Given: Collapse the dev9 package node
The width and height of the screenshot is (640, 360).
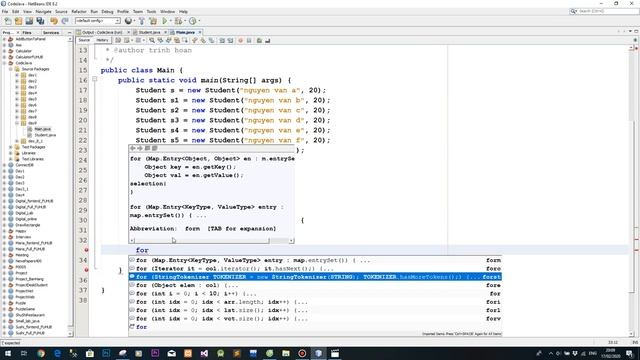Looking at the screenshot, I should click(x=17, y=123).
